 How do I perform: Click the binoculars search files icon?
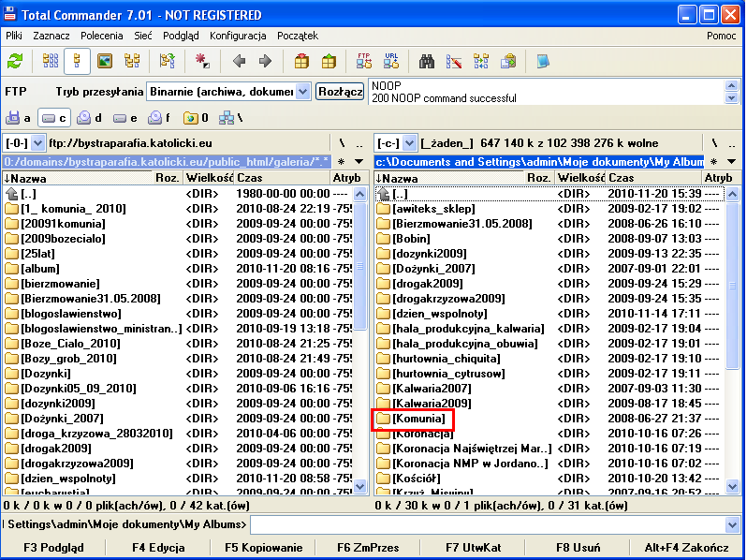point(427,61)
